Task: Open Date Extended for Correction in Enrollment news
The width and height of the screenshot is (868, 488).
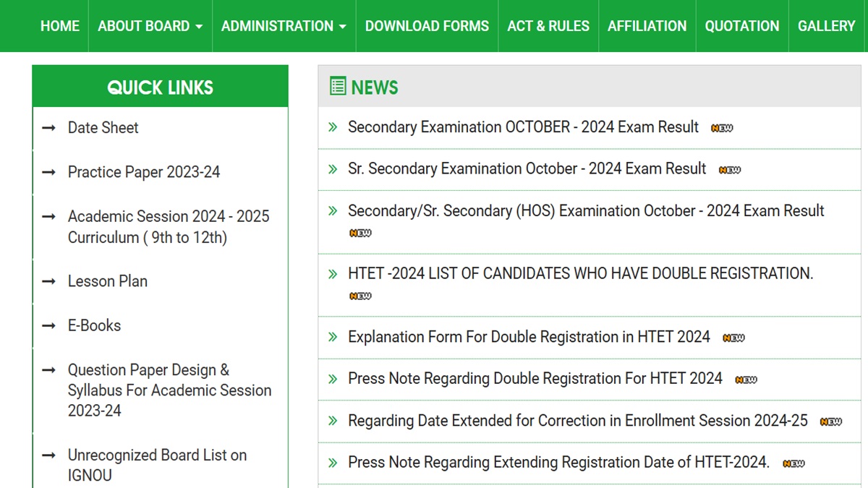Action: (578, 421)
